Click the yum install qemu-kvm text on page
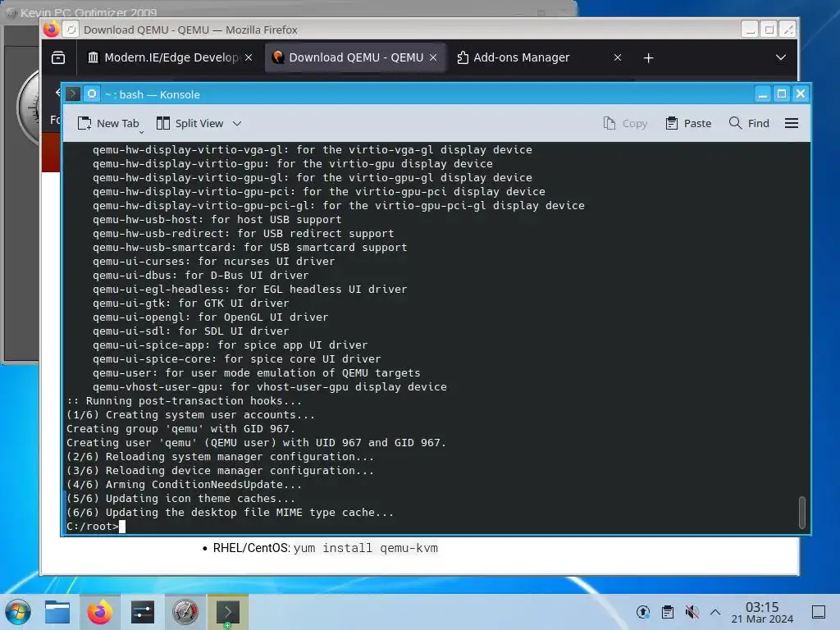 click(365, 548)
